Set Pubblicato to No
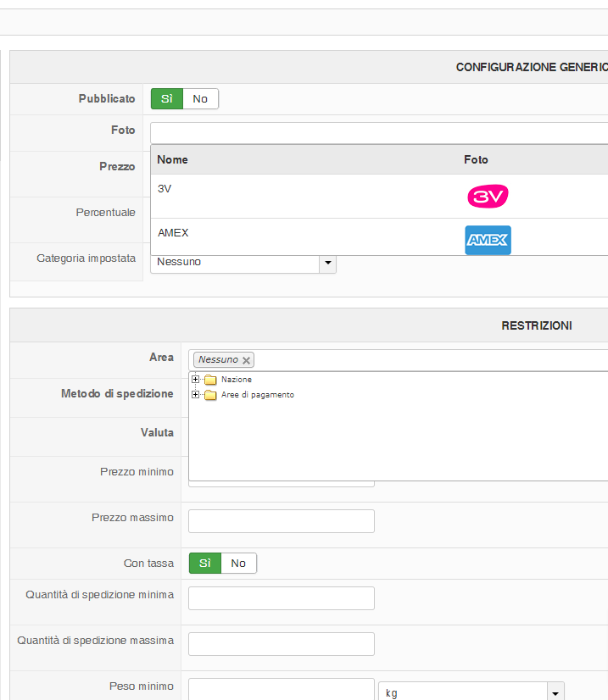 pos(200,99)
